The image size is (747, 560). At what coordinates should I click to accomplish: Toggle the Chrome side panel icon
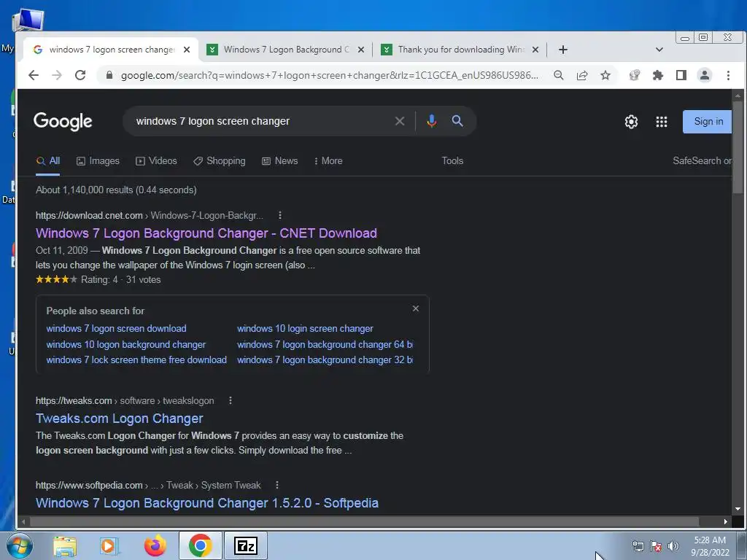[x=681, y=75]
